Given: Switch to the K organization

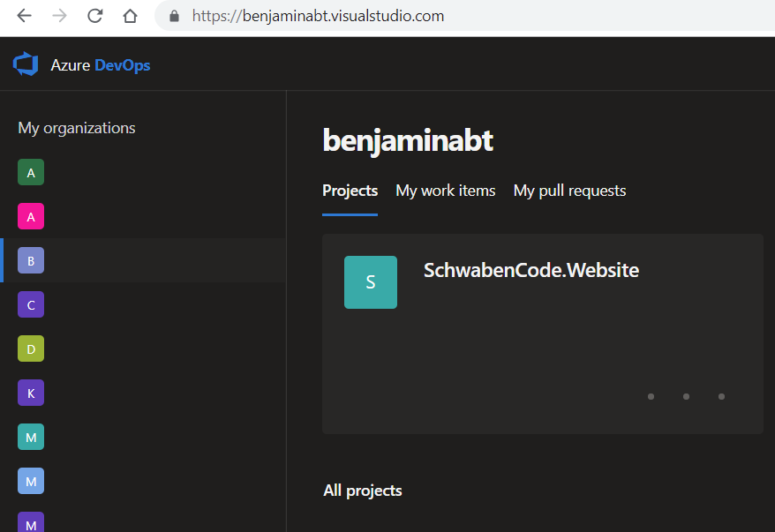Looking at the screenshot, I should pos(31,393).
